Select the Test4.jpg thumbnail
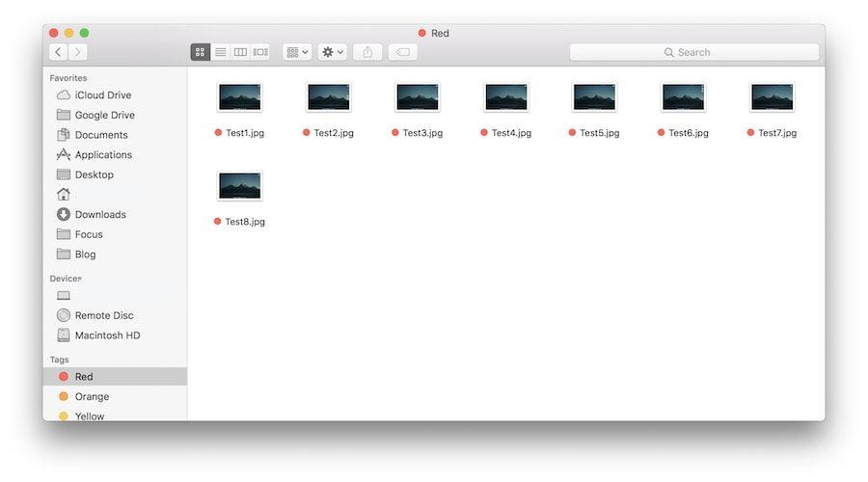Image resolution: width=868 pixels, height=482 pixels. (x=505, y=97)
